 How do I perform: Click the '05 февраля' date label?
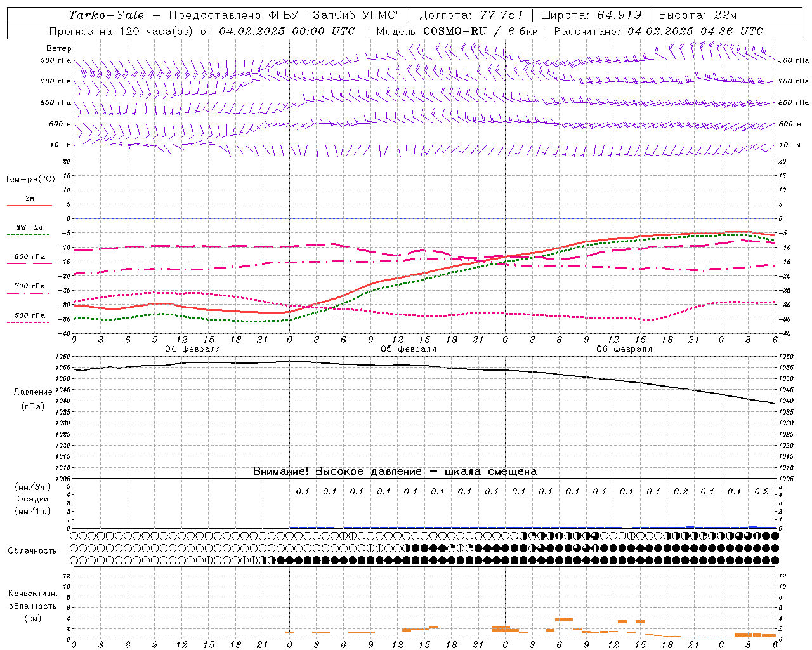pos(409,349)
